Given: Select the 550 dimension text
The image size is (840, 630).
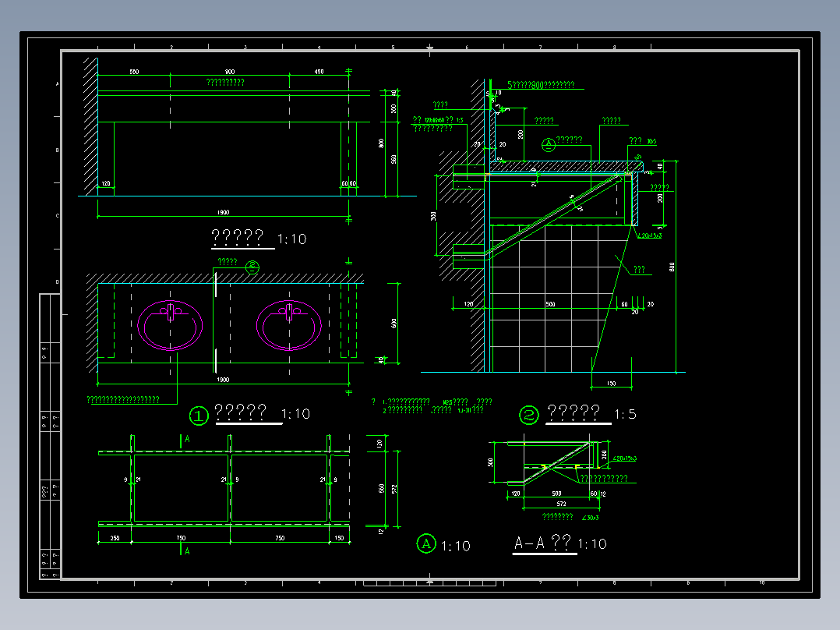Looking at the screenshot, I should coord(134,72).
